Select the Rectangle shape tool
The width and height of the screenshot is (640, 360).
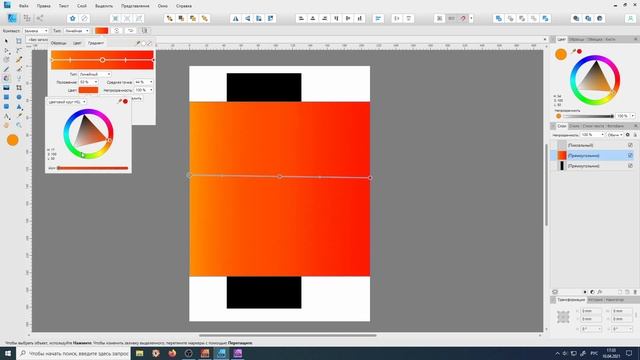click(x=6, y=97)
